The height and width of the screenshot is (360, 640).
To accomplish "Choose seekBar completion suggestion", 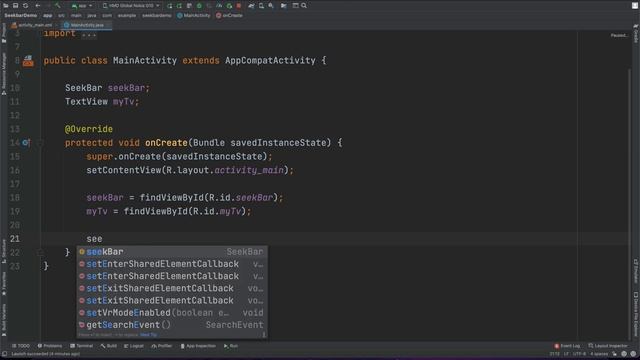I will (x=172, y=252).
